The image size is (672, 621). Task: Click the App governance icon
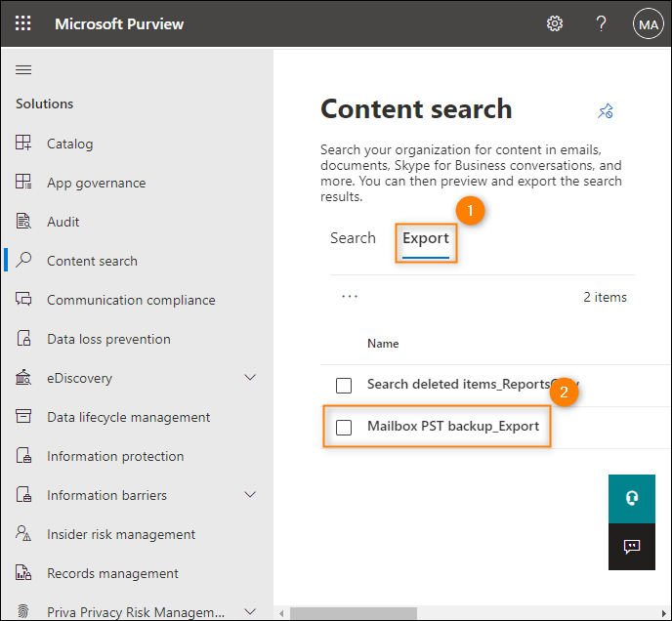[23, 182]
